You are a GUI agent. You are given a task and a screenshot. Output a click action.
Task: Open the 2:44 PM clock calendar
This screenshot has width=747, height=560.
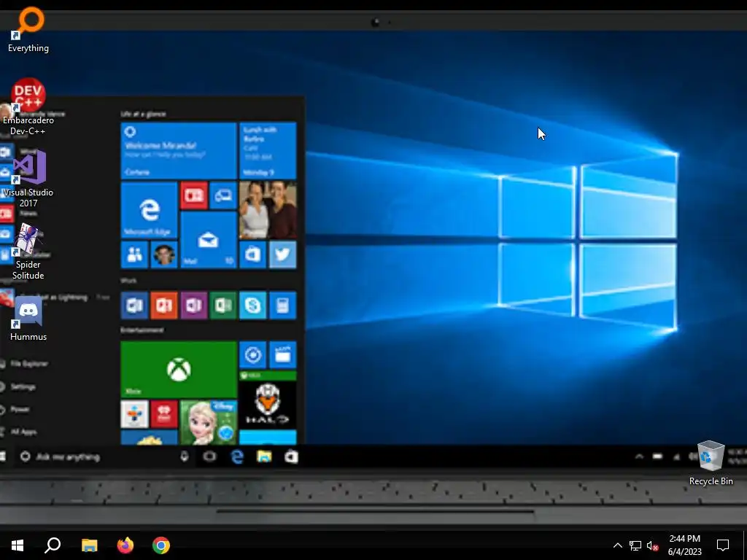click(684, 545)
